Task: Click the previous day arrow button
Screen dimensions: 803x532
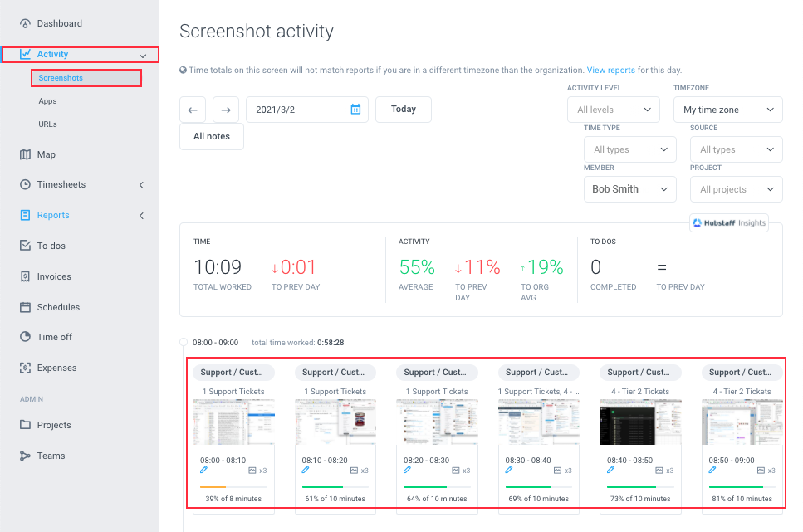Action: coord(193,110)
